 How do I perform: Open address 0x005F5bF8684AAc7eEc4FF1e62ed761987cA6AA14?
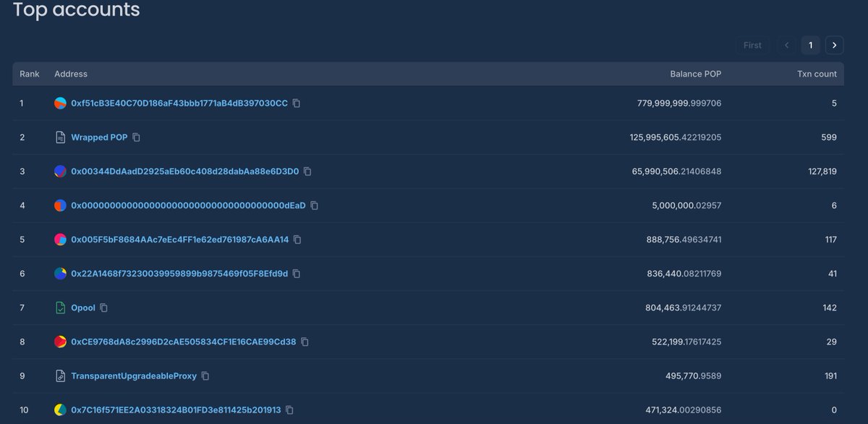pos(179,239)
